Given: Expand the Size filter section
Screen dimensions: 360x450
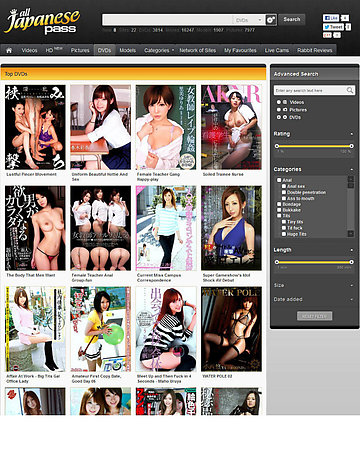Looking at the screenshot, I should (x=352, y=286).
